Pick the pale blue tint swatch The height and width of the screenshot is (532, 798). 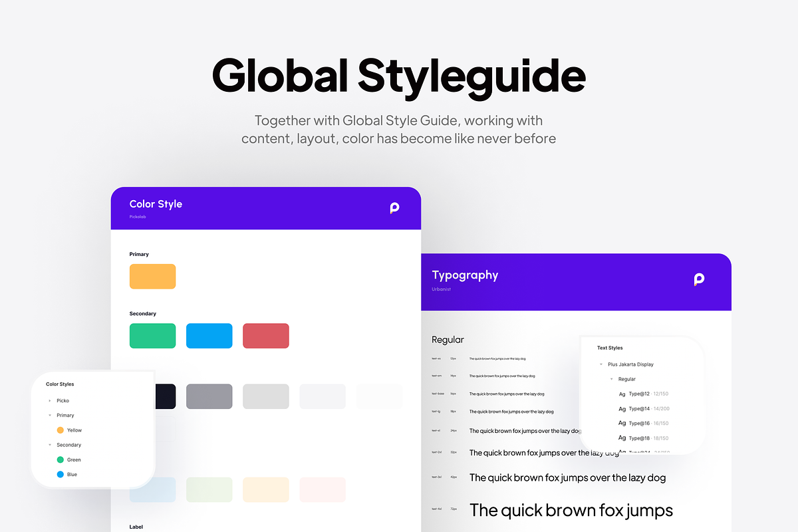click(x=152, y=489)
